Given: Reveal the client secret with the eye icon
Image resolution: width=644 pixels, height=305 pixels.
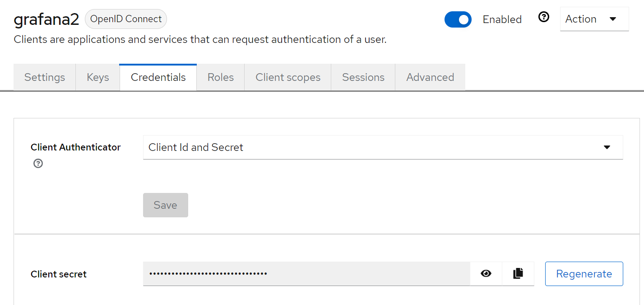Looking at the screenshot, I should pos(486,273).
